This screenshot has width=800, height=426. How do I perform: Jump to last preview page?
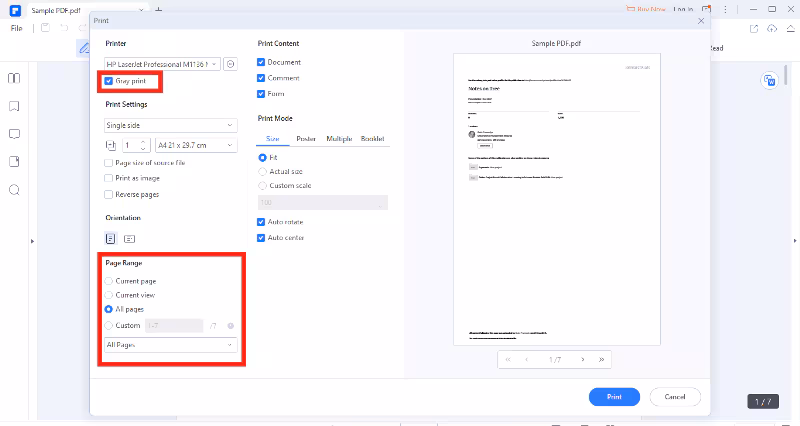tap(601, 358)
